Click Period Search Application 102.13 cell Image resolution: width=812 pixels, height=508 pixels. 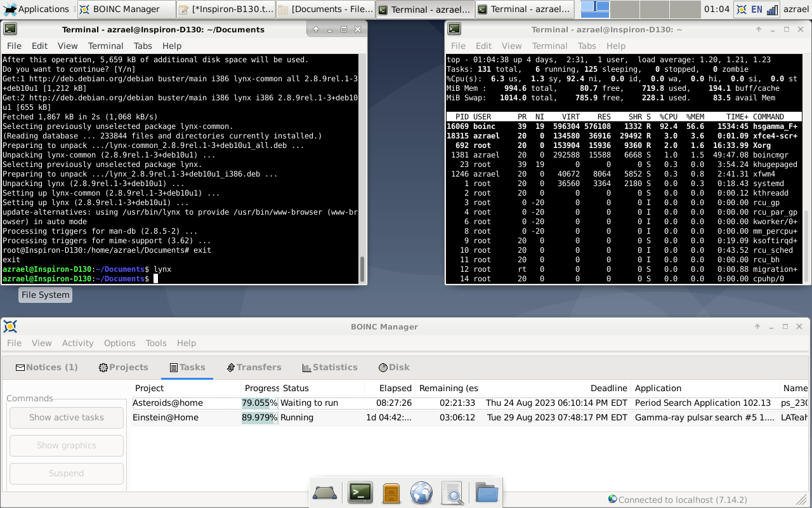703,403
